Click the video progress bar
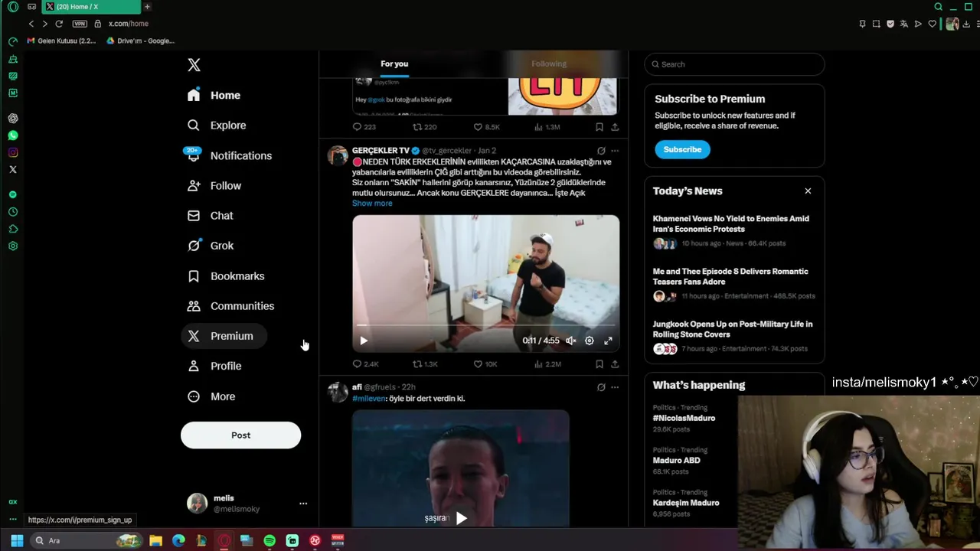The height and width of the screenshot is (551, 980). 485,326
